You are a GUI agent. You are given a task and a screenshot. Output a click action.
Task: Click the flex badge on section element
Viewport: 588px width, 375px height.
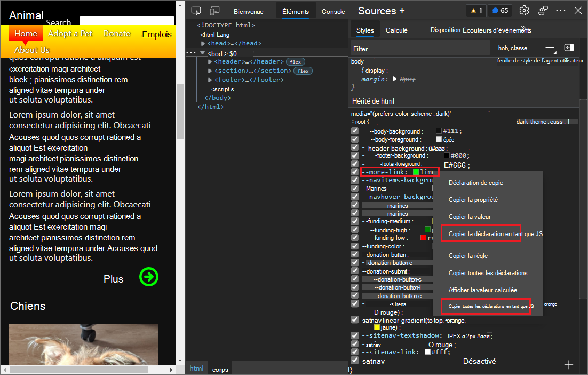tap(303, 71)
